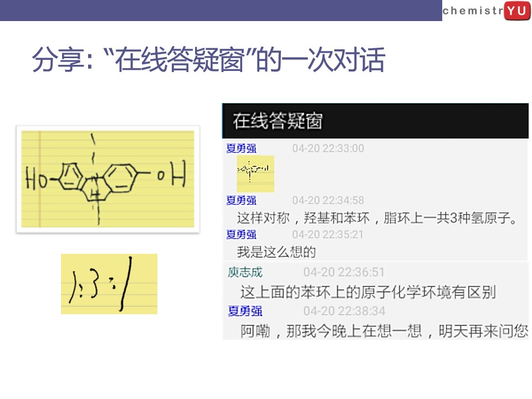This screenshot has height=399, width=532.
Task: Click sender name 夏勇强 at 22:34:58
Action: pyautogui.click(x=241, y=200)
